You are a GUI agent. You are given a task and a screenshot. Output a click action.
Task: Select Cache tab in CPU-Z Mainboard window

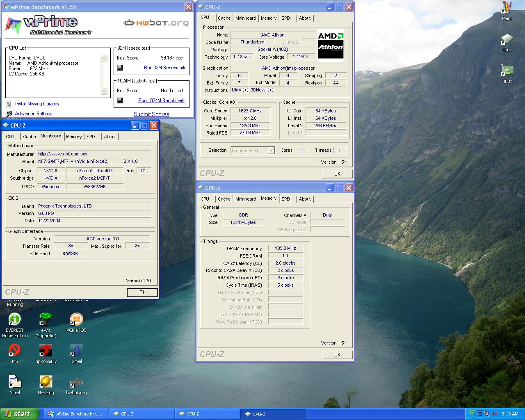30,137
